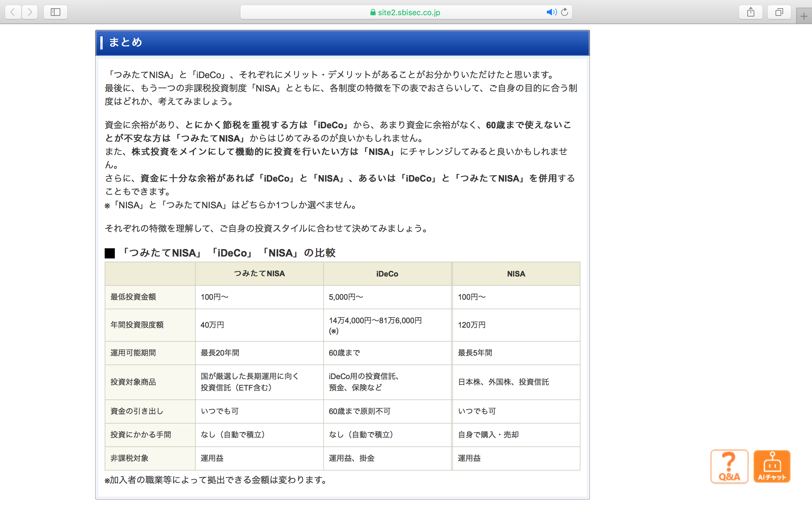Click the footnote ※加入者の職業等によって拠出できる金額は変わります
812x508 pixels.
(x=215, y=480)
